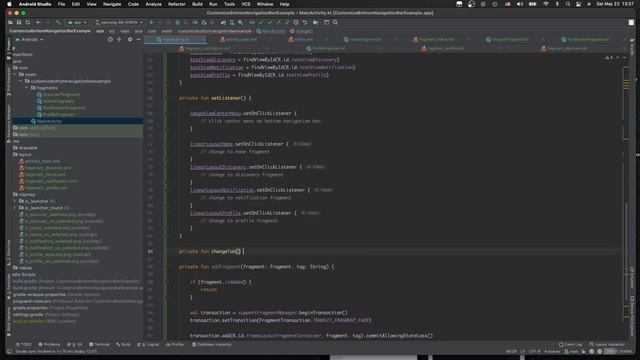Select DiscoverFragment in the project tree
This screenshot has width=640, height=360.
click(61, 95)
